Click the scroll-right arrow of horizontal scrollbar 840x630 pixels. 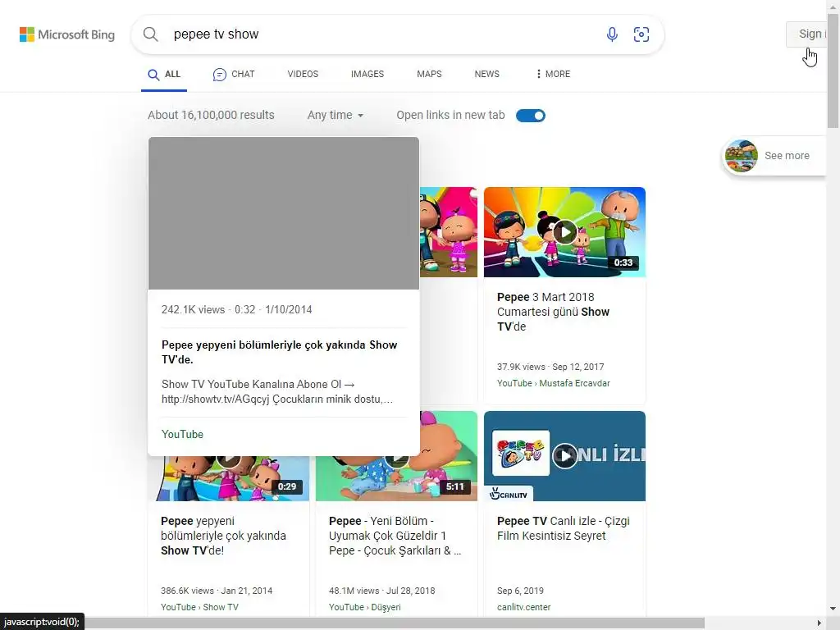tap(819, 623)
